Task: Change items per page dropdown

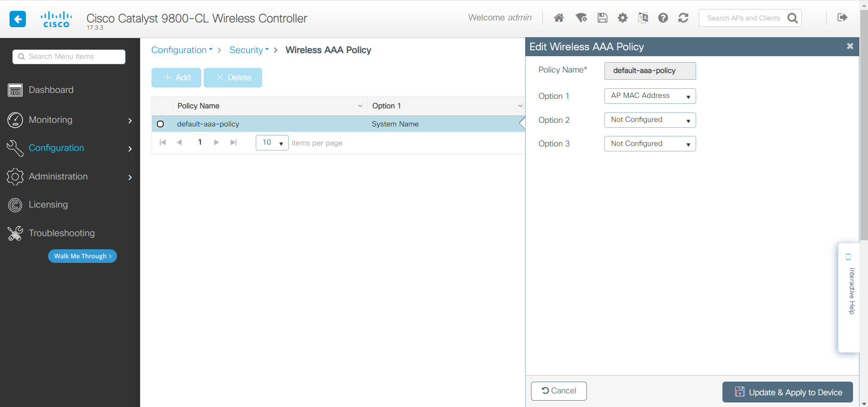Action: pyautogui.click(x=272, y=143)
